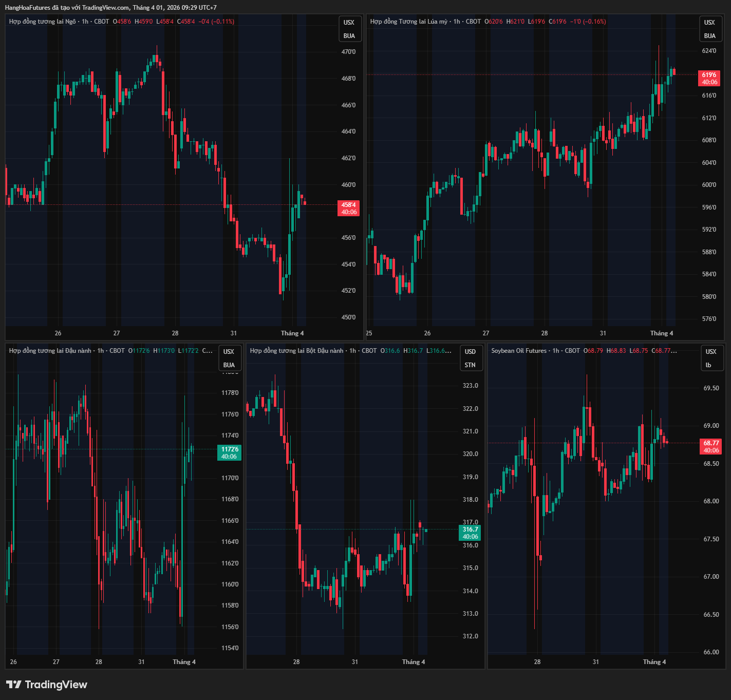The image size is (731, 700).
Task: Click the change value −1'0 (−0.16%) on the wheat chart
Action: 588,22
